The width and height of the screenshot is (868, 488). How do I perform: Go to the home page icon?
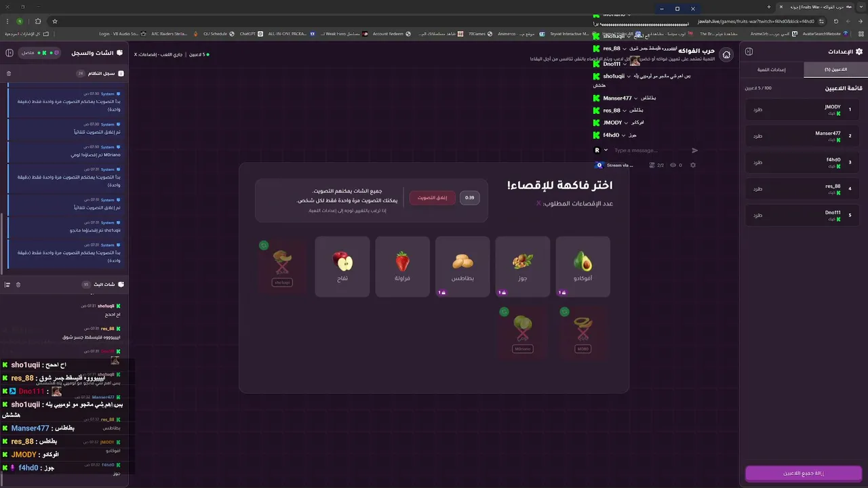pos(726,55)
